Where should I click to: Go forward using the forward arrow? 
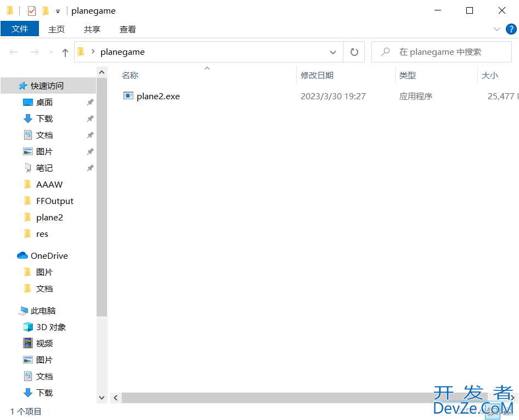35,52
